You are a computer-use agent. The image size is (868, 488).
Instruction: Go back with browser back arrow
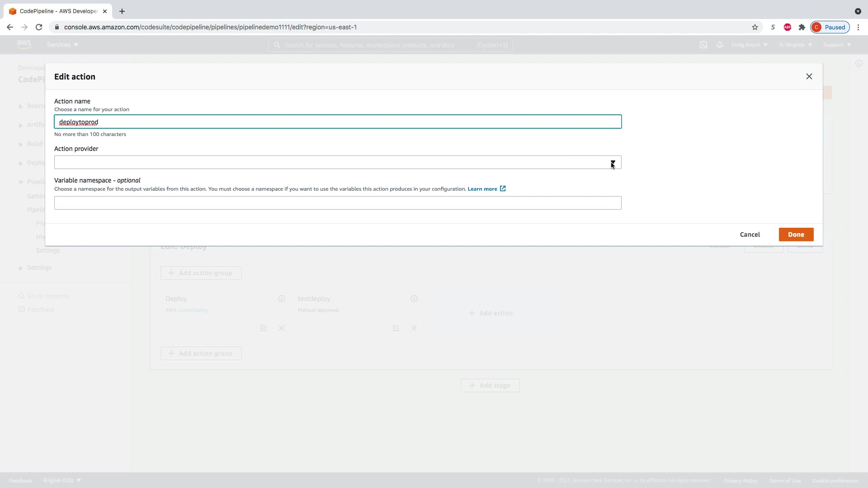pos(10,27)
